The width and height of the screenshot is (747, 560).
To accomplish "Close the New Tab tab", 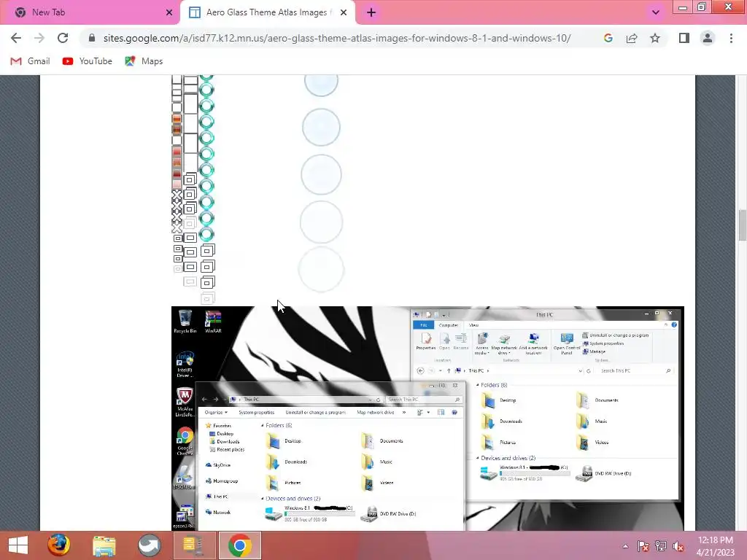I will pos(169,12).
